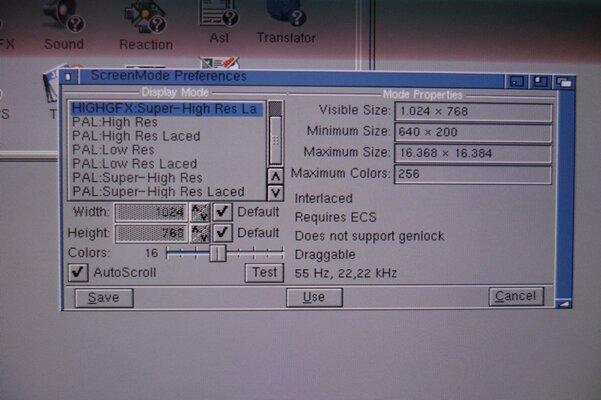The width and height of the screenshot is (601, 400).
Task: Click the Width value stepper arrows
Action: (200, 212)
